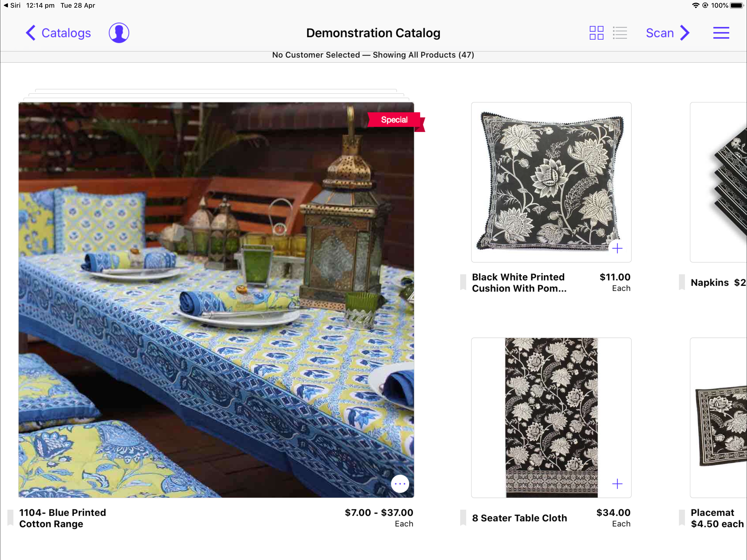Image resolution: width=747 pixels, height=560 pixels.
Task: Open the Napkins product thumbnail
Action: click(718, 182)
